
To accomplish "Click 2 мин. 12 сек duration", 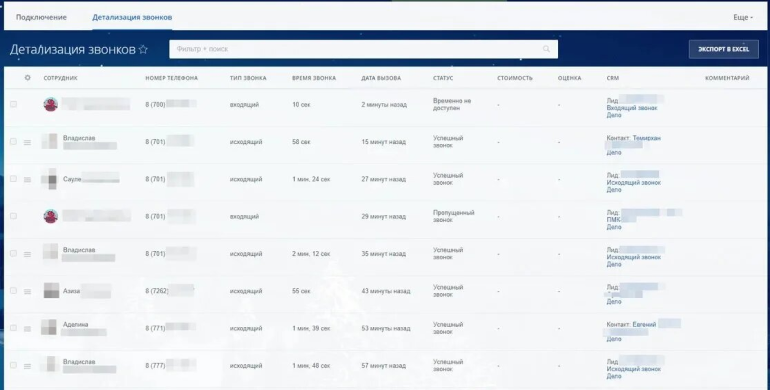I will coord(311,254).
